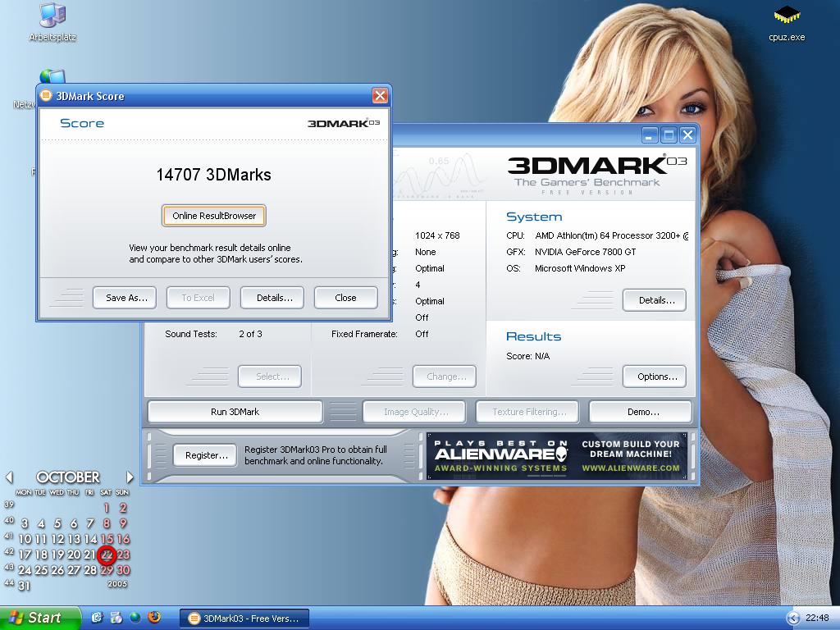This screenshot has width=840, height=630.
Task: Click the Fixed Framerate Off value
Action: click(422, 335)
